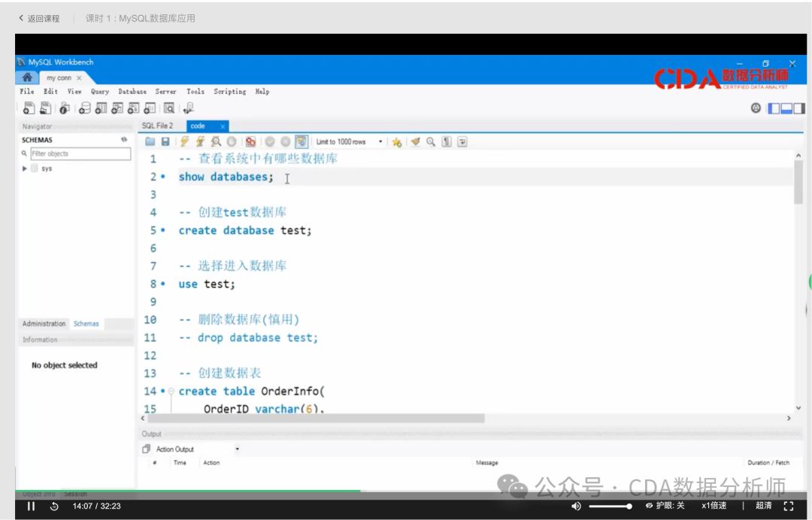Click the create new schema icon
The height and width of the screenshot is (520, 812).
click(84, 107)
